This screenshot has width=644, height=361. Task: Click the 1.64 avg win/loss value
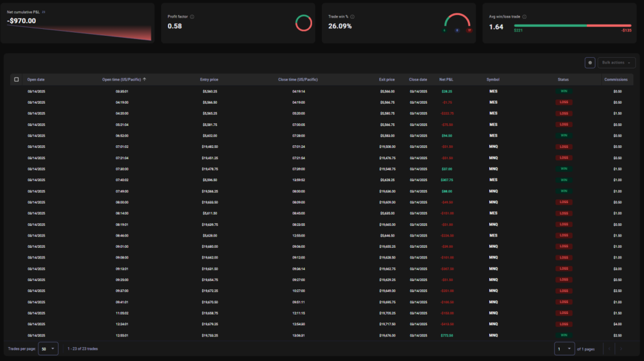tap(496, 27)
